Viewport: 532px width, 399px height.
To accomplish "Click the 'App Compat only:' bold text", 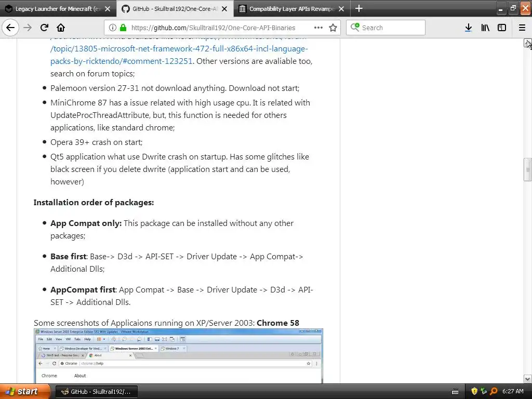I will 86,223.
